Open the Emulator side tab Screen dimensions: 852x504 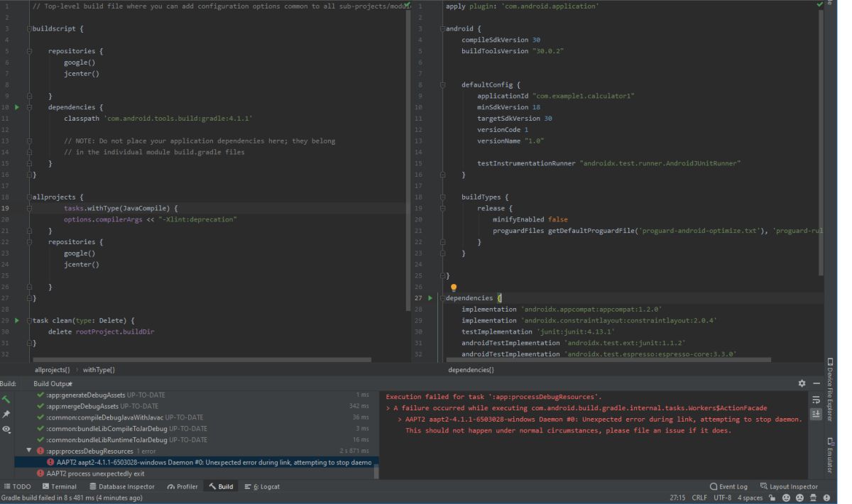830,456
